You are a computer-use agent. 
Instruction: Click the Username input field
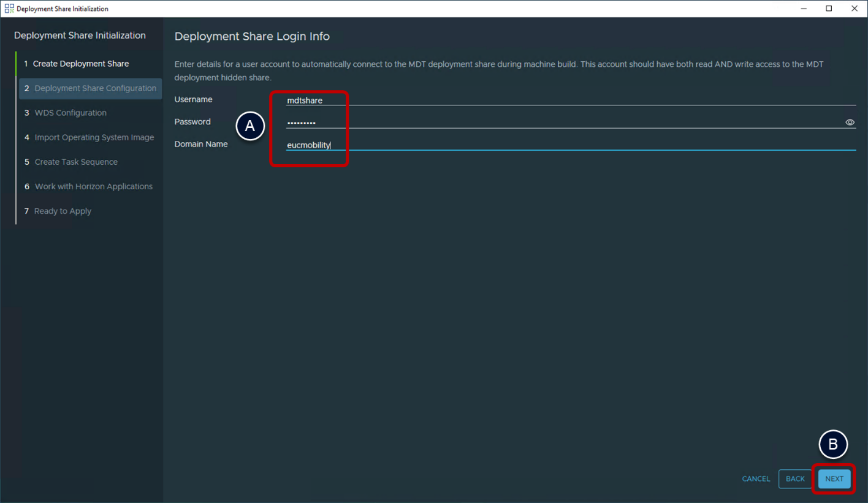570,100
